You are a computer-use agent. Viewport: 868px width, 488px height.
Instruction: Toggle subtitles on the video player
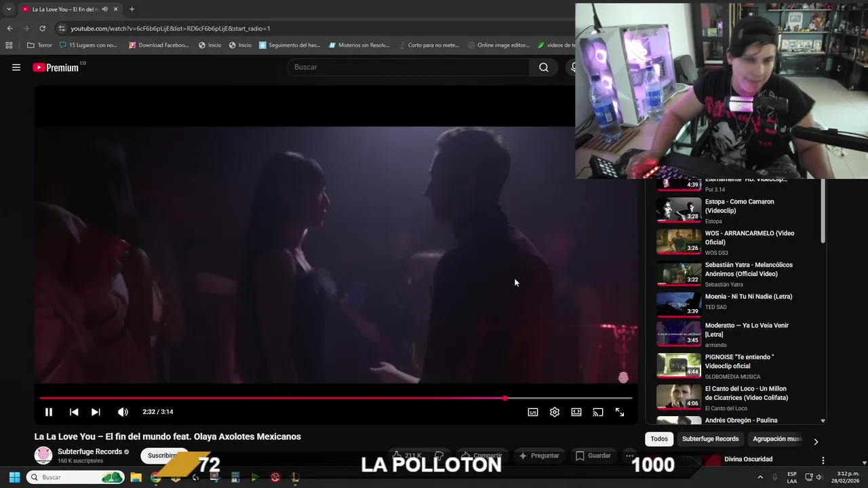[x=533, y=412]
